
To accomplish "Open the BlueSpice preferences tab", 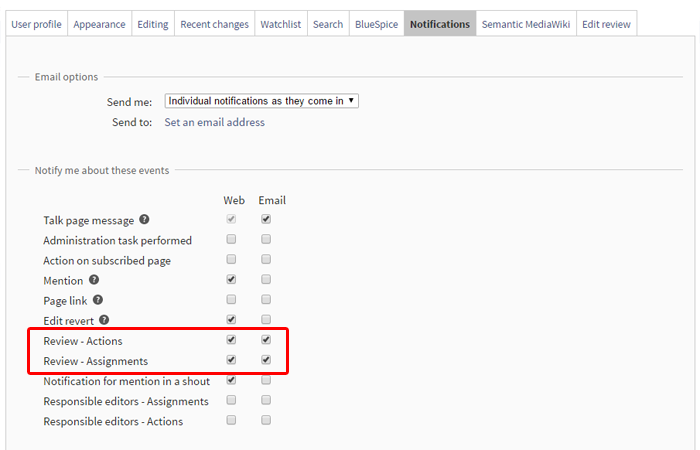I will tap(376, 24).
